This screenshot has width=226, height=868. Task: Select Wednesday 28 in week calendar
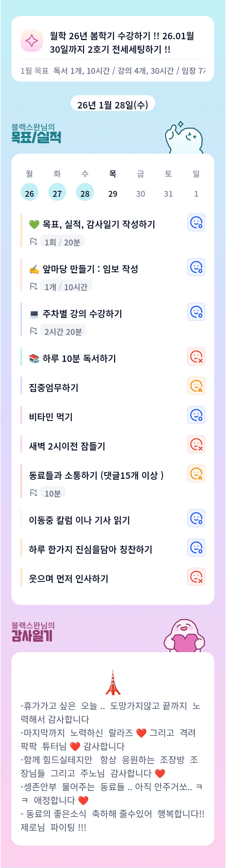click(85, 193)
